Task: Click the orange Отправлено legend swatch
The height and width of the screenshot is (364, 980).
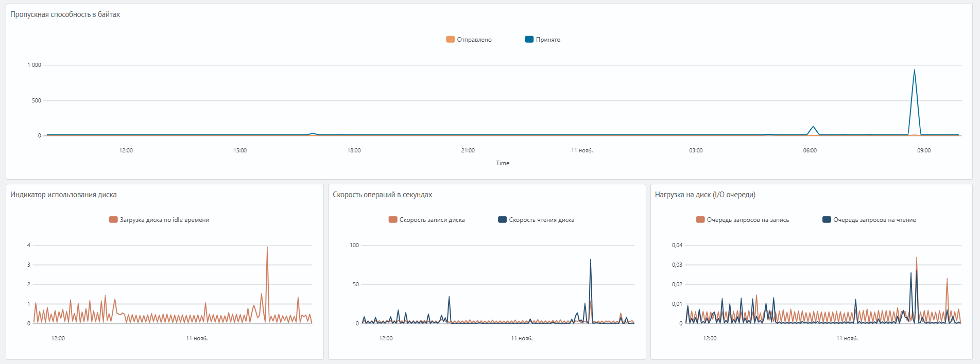Action: [450, 40]
